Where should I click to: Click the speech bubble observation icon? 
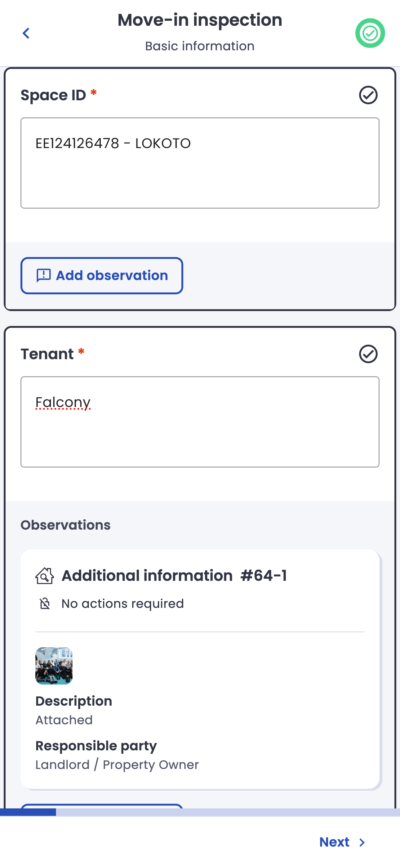tap(44, 275)
